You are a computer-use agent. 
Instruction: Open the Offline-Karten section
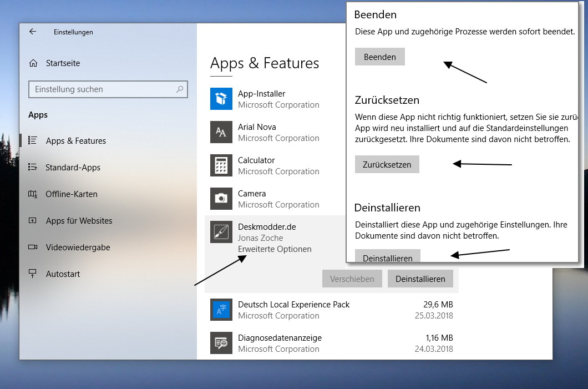71,194
